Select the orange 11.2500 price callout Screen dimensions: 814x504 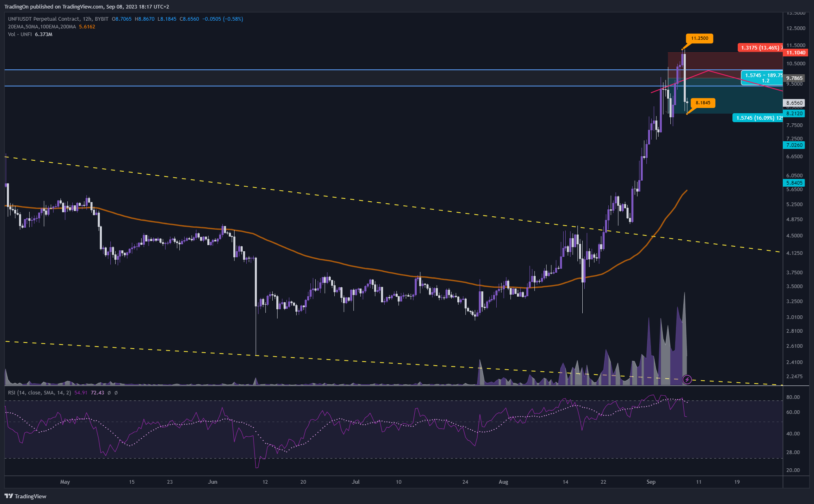[x=700, y=38]
